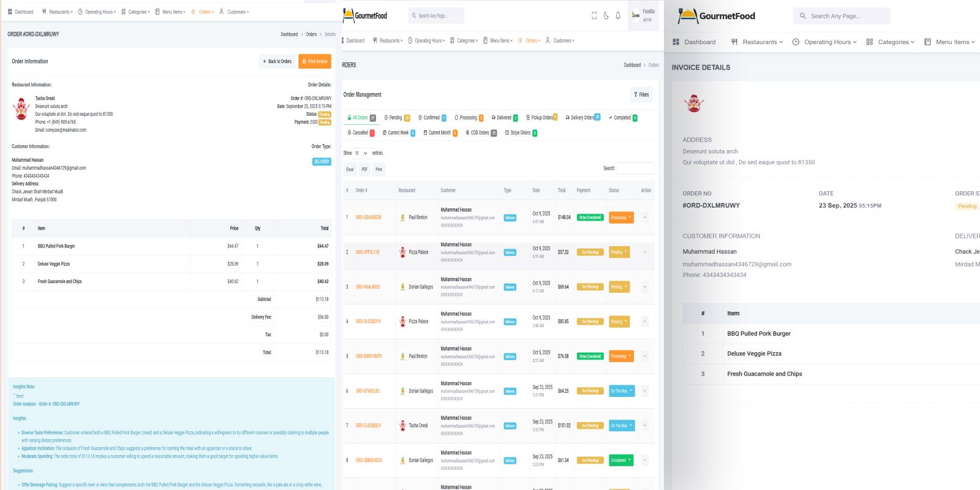Screen dimensions: 980x490
Task: Click the Tasha Oneal logo in the $151.02 row
Action: [402, 426]
